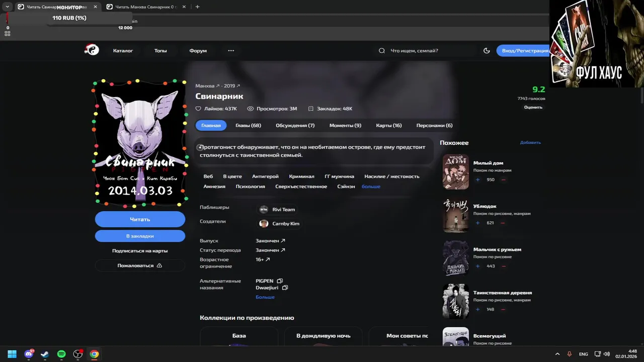Click the Закладок bookmark icon
Image resolution: width=644 pixels, height=362 pixels.
tap(310, 109)
